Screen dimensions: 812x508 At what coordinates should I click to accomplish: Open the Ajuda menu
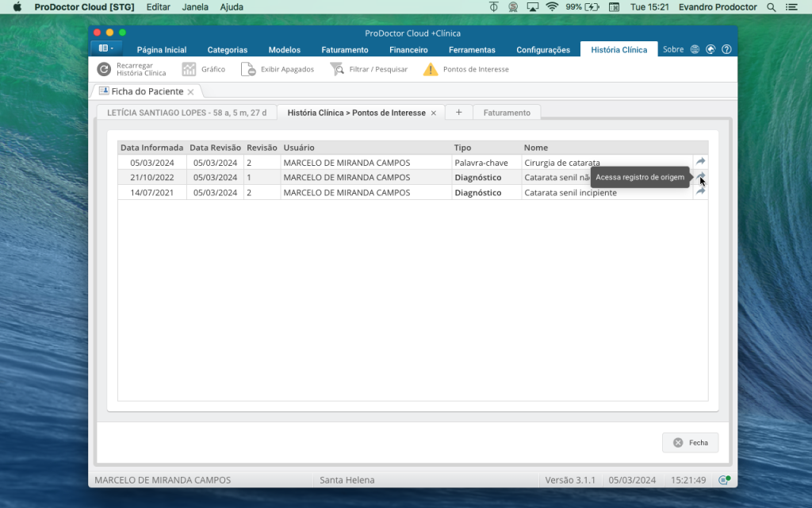(232, 7)
